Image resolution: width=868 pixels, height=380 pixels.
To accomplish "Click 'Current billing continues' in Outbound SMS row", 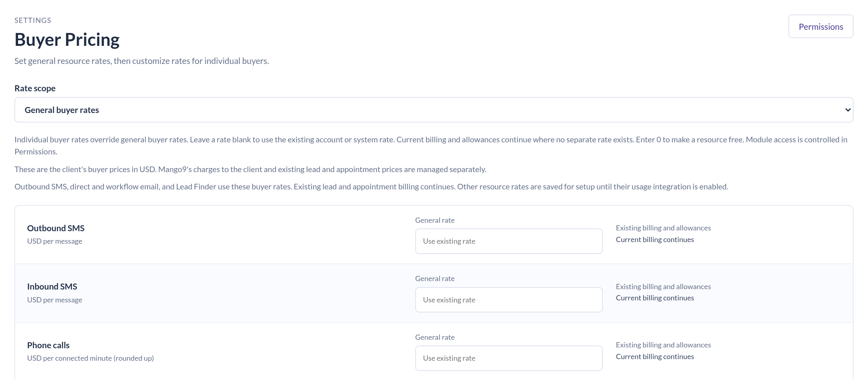I will [655, 240].
